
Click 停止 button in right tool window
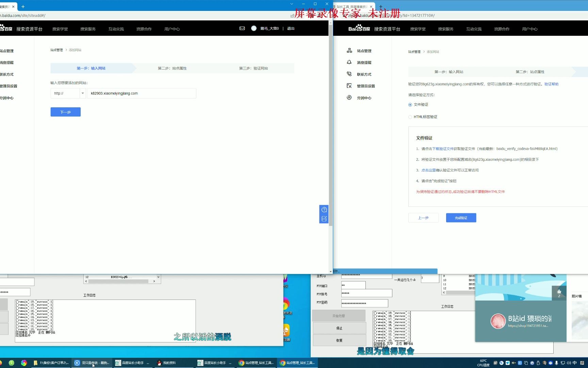(339, 328)
